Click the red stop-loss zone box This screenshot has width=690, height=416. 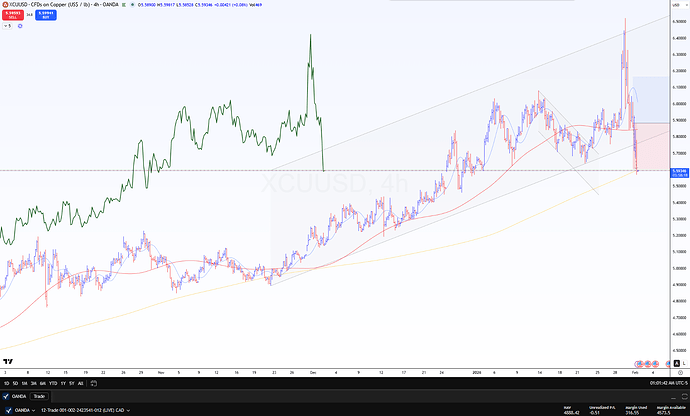coord(651,146)
